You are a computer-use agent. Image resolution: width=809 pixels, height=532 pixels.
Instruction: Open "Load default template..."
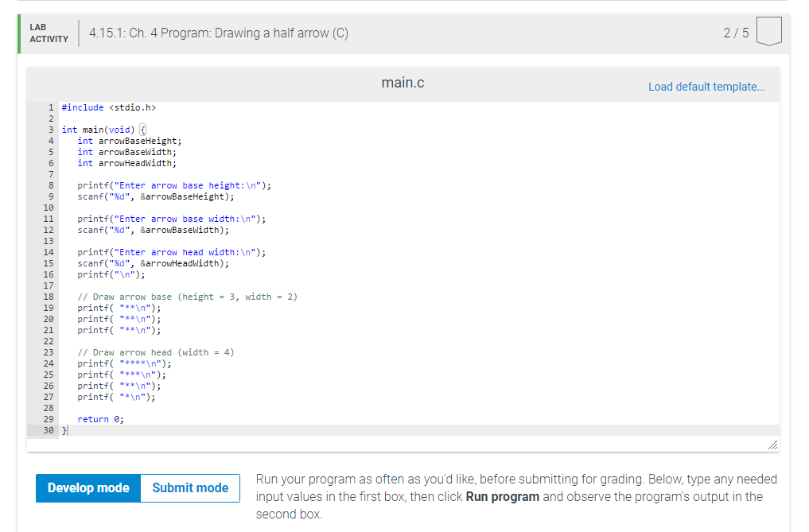click(x=706, y=86)
